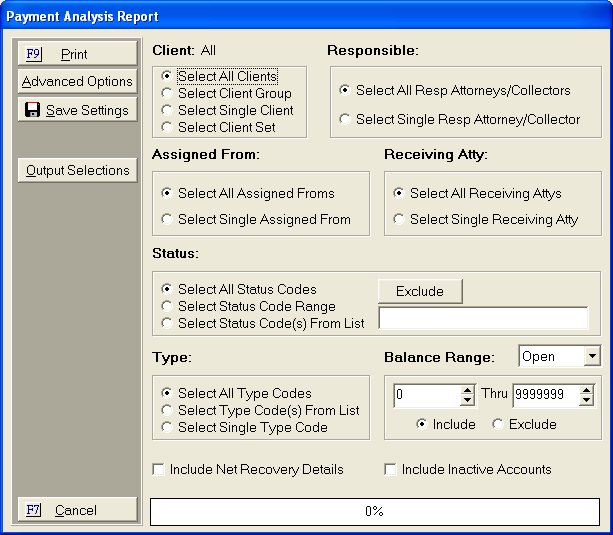Enable Include Net Recovery Details checkbox

tap(159, 469)
